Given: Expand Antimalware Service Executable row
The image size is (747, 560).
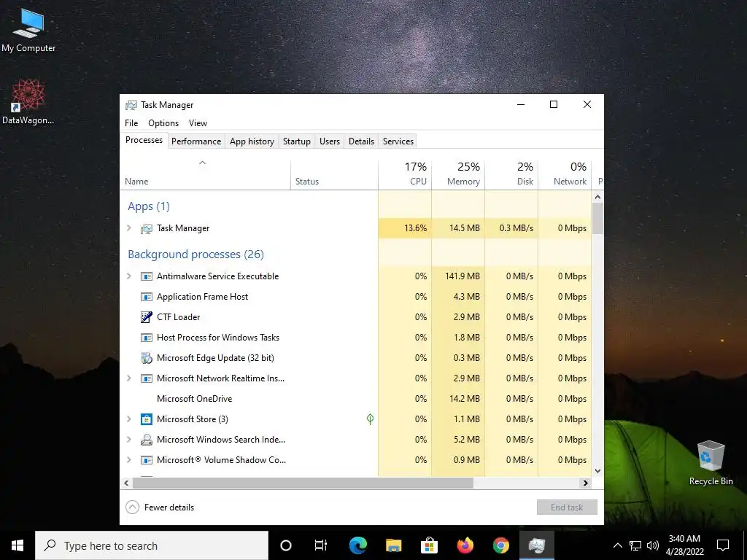Looking at the screenshot, I should 128,276.
